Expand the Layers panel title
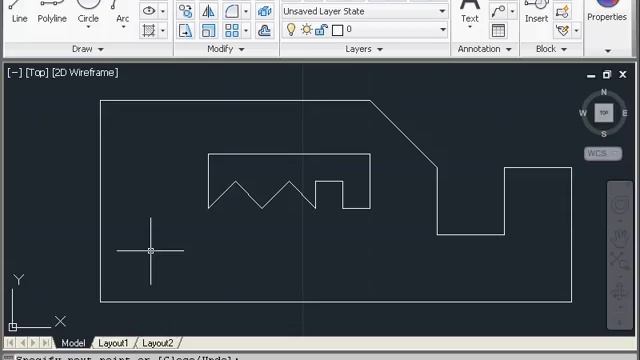640x360 pixels. [364, 49]
